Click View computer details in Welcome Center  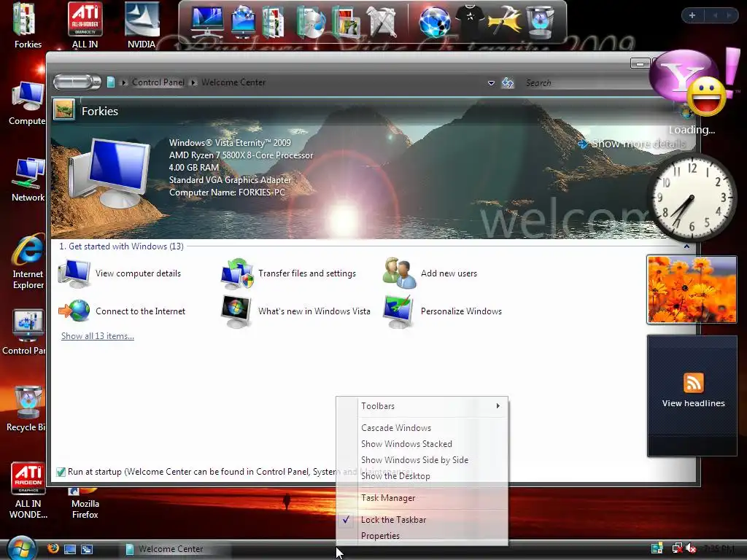(x=120, y=273)
